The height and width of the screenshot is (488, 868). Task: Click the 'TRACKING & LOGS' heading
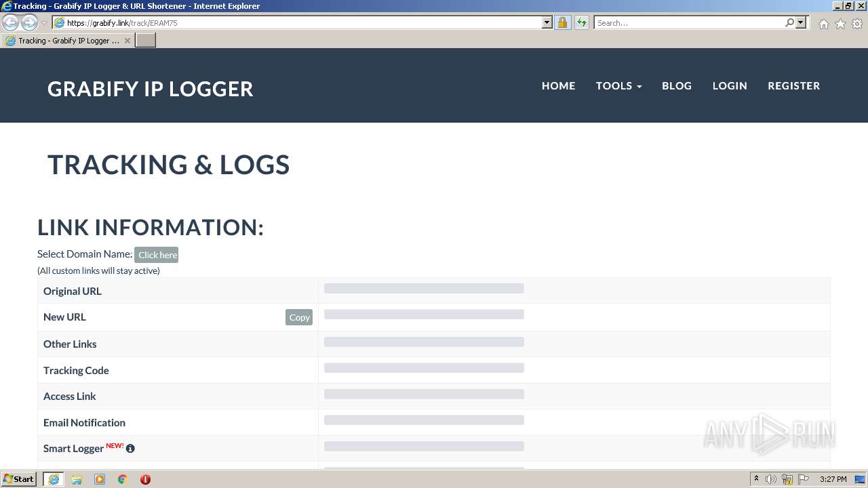(x=169, y=165)
